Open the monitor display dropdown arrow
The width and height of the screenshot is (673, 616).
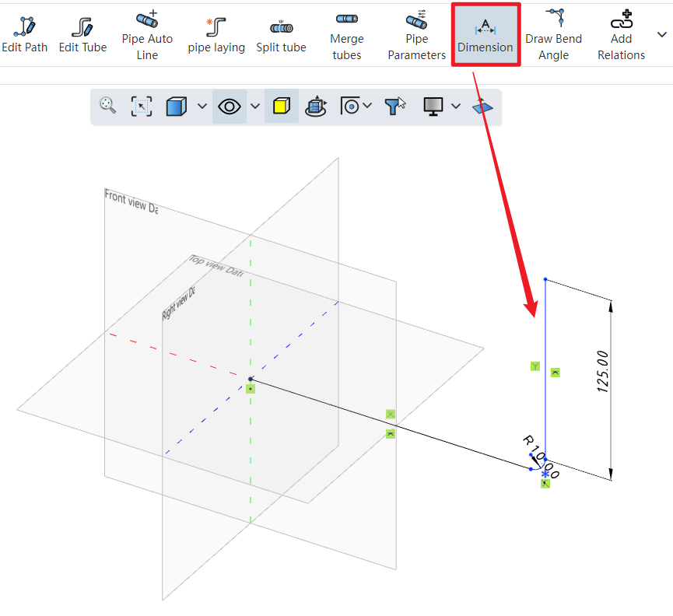[456, 107]
